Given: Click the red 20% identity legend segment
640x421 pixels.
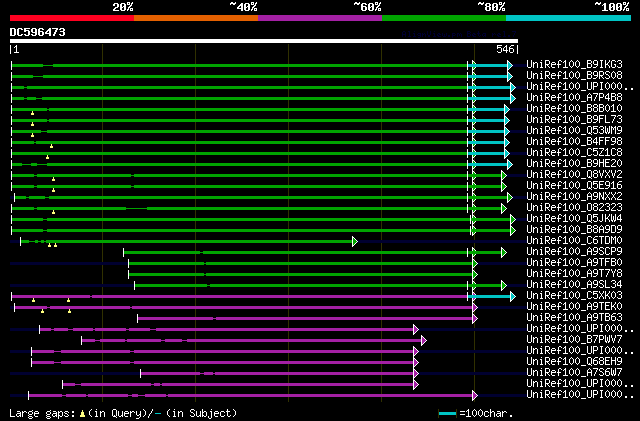Looking at the screenshot, I should click(72, 18).
